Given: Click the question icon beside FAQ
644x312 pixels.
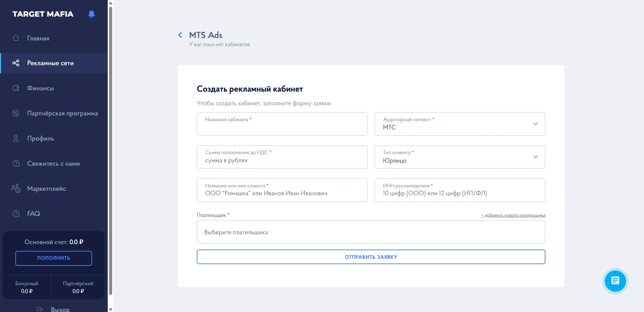Looking at the screenshot, I should point(16,214).
